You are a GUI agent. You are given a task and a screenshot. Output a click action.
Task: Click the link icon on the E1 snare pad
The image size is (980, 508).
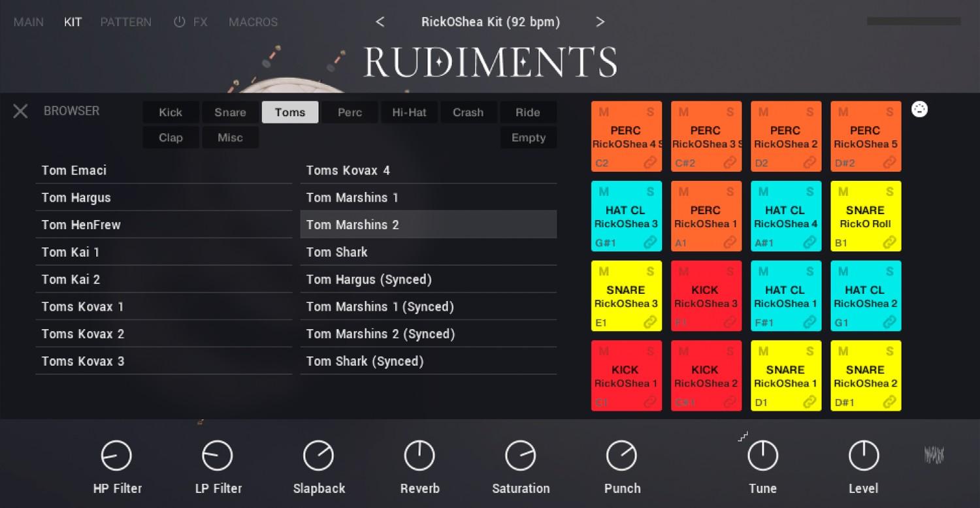(650, 322)
